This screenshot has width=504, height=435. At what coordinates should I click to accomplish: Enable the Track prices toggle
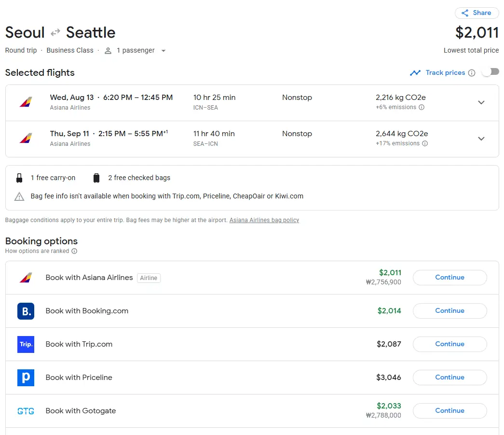pyautogui.click(x=491, y=72)
